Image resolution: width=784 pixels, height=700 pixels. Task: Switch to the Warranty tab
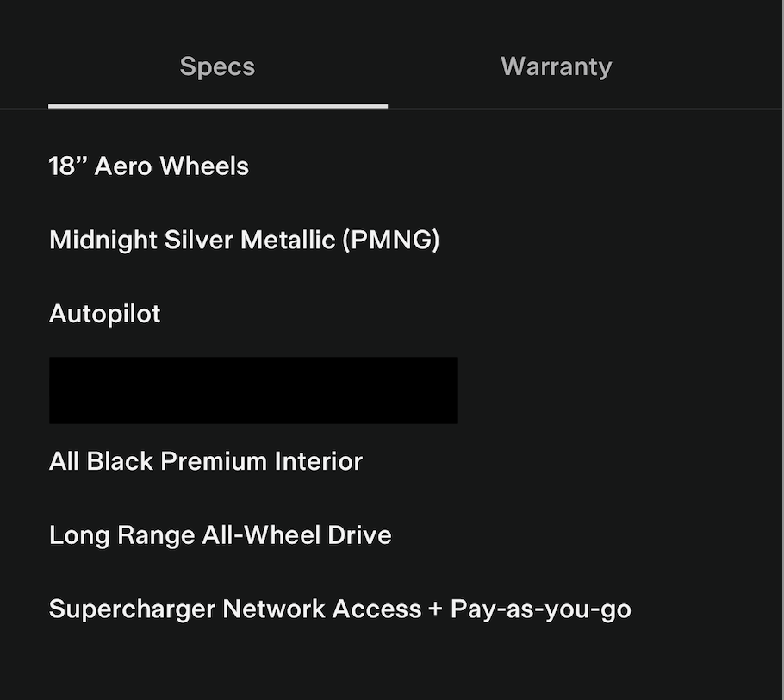click(556, 67)
